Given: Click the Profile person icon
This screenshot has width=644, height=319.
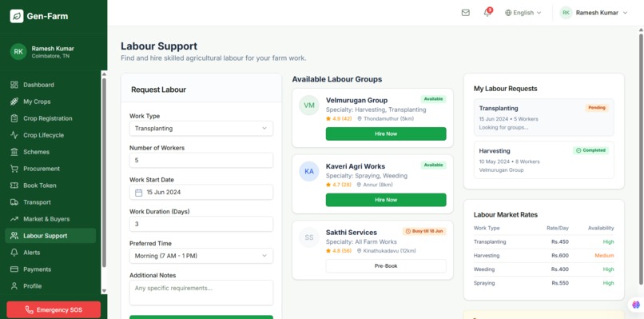Looking at the screenshot, I should tap(14, 286).
